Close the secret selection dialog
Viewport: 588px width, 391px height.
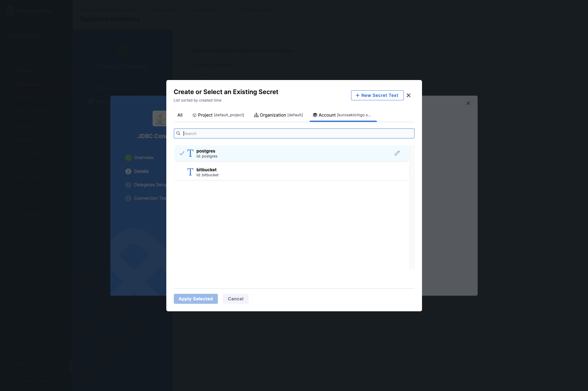(409, 95)
